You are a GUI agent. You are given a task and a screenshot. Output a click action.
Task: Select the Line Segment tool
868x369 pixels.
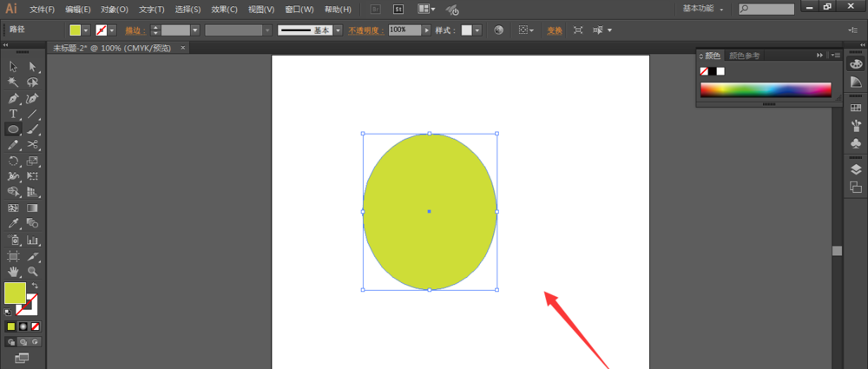(x=33, y=114)
